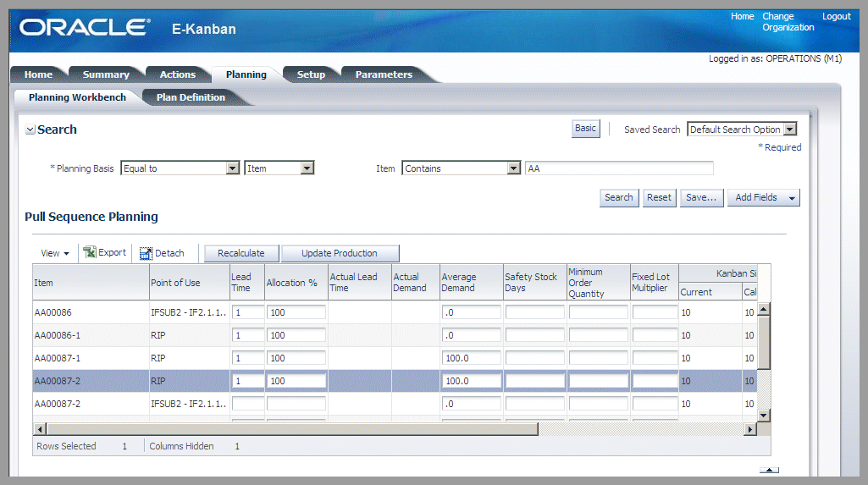868x485 pixels.
Task: Click the vertical scrollbar thumb of the table
Action: click(764, 342)
